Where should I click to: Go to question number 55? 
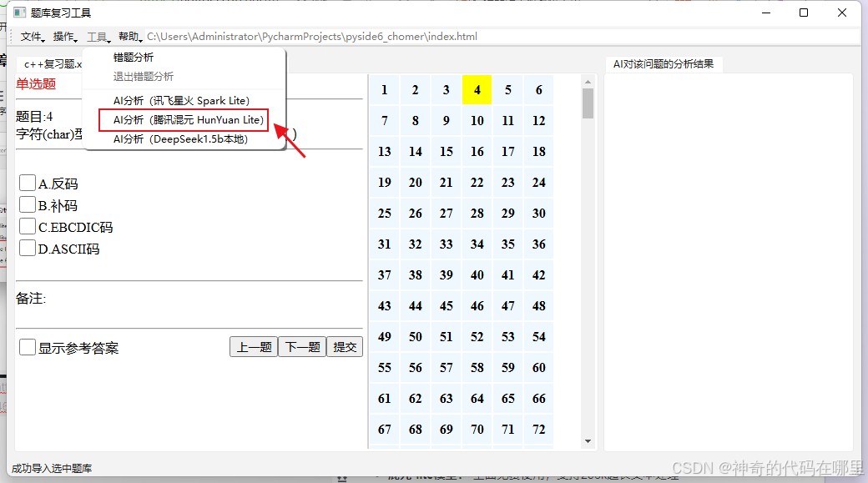click(384, 368)
